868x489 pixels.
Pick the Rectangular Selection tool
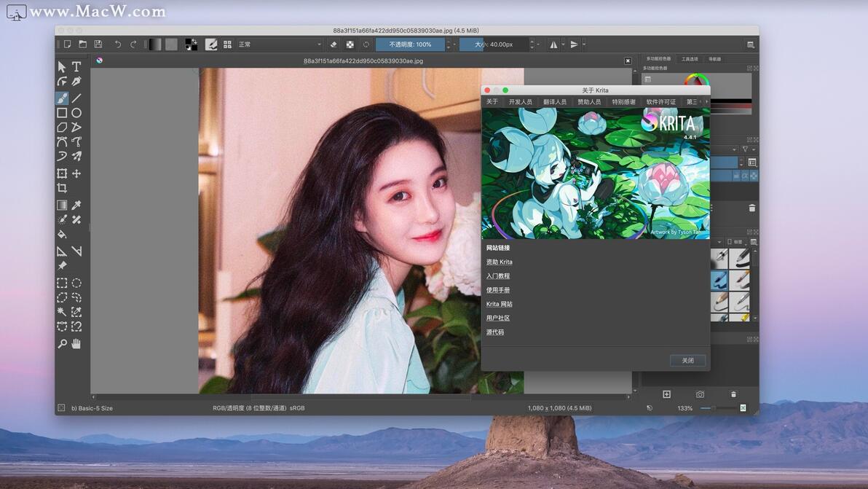point(62,283)
